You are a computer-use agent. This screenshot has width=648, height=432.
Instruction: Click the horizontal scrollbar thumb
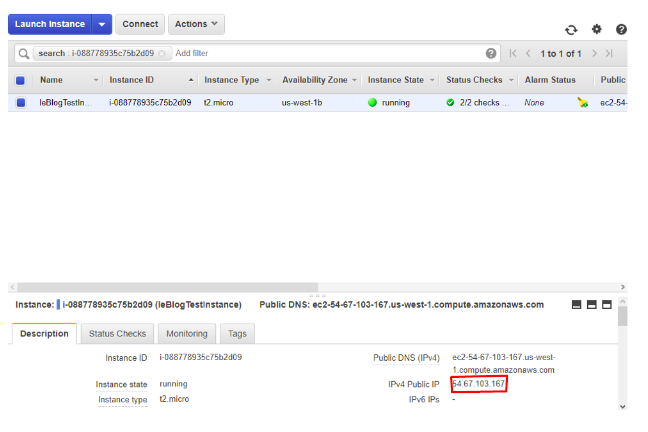click(x=167, y=287)
